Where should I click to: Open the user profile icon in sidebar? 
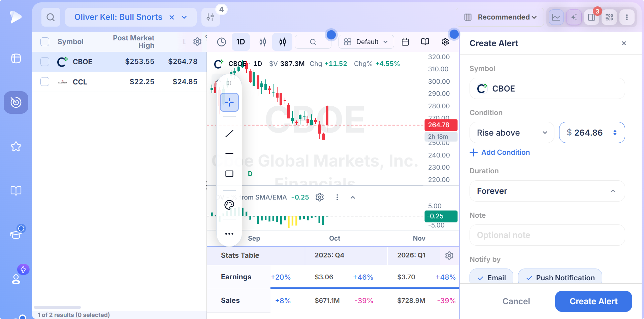point(16,279)
